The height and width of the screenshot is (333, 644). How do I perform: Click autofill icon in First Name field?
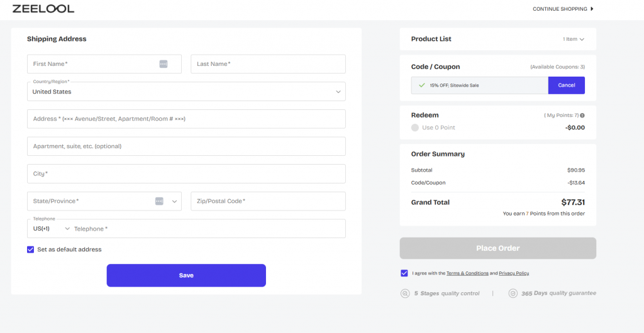[164, 64]
